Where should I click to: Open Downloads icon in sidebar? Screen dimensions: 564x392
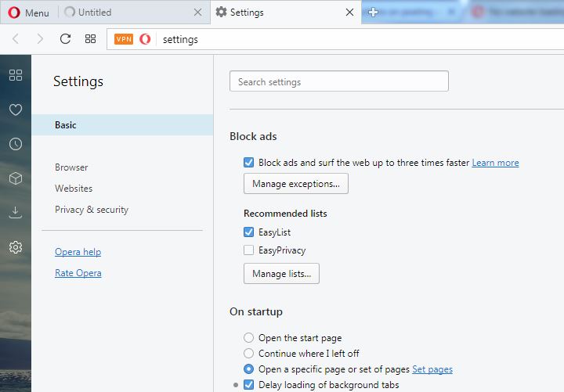click(x=16, y=212)
